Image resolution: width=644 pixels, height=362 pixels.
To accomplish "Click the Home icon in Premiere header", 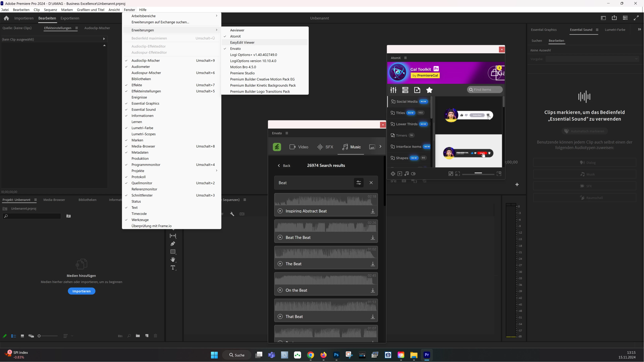I will click(x=7, y=18).
